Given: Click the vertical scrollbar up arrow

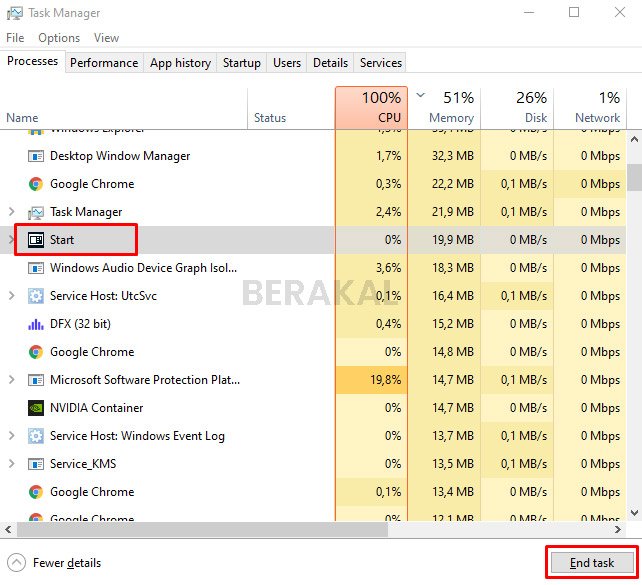Looking at the screenshot, I should (634, 140).
